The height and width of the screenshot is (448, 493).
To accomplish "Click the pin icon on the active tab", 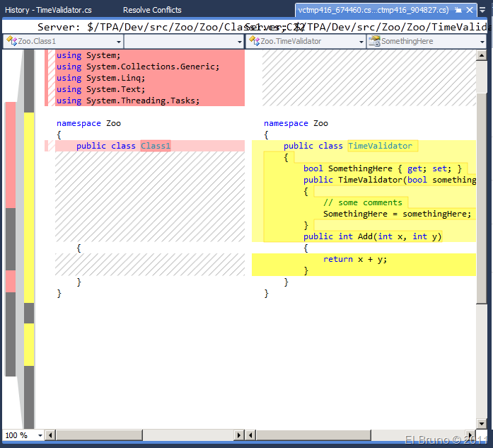I will click(458, 11).
